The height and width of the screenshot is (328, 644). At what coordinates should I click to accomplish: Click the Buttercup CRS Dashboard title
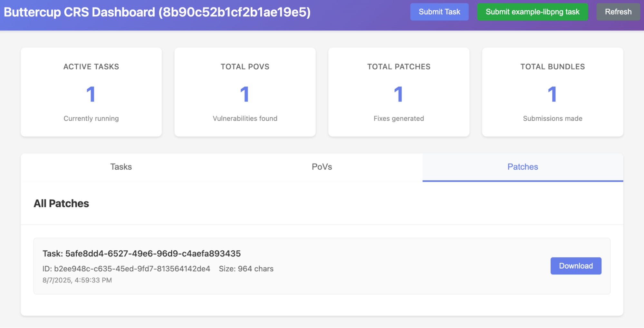click(x=157, y=12)
